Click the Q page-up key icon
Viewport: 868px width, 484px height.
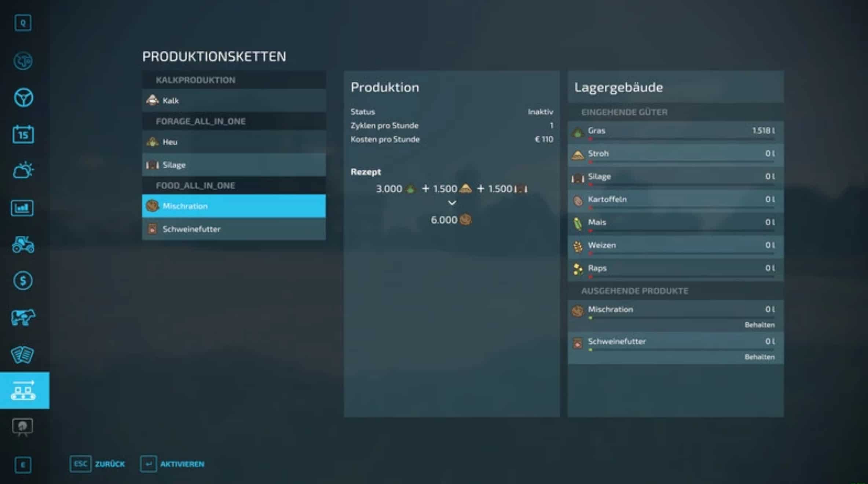23,23
